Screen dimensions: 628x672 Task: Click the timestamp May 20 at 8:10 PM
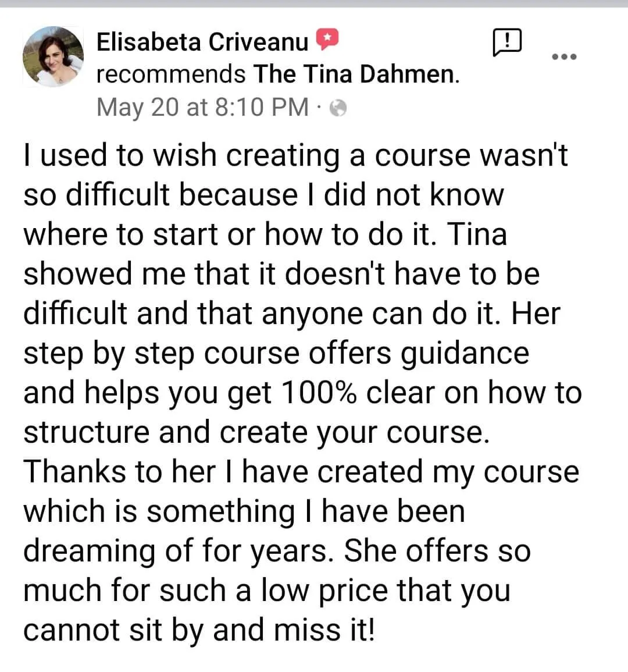[202, 107]
